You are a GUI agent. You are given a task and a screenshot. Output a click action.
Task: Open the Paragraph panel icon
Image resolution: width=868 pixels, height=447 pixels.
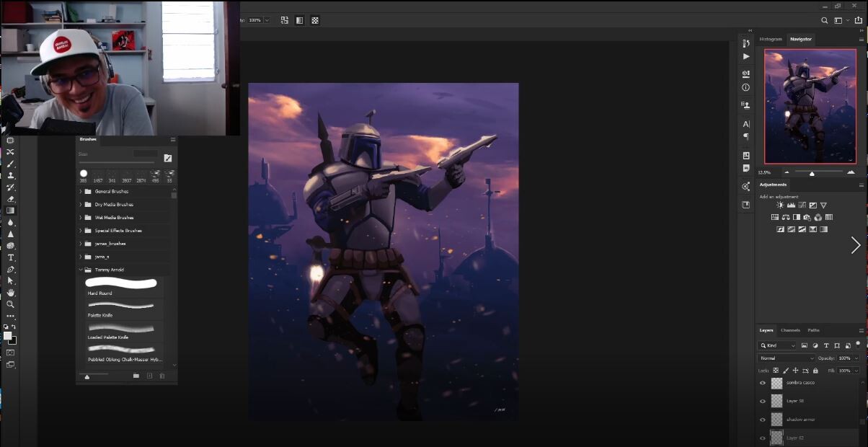click(746, 136)
